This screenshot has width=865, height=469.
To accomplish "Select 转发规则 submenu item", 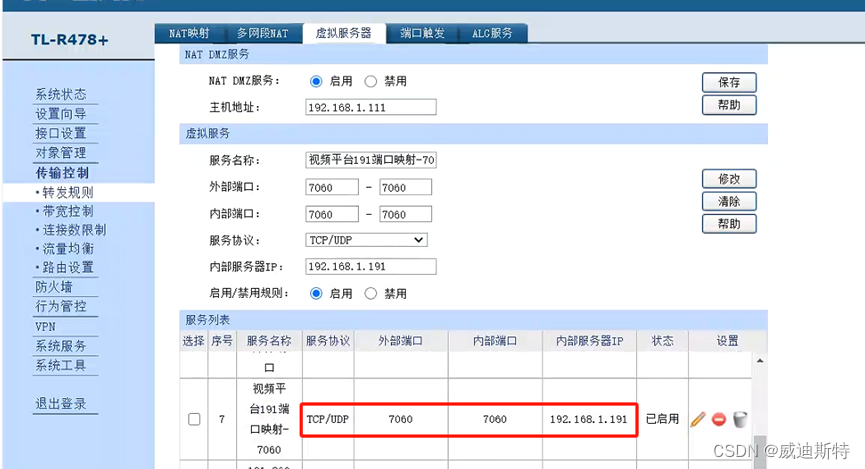I will (x=67, y=193).
